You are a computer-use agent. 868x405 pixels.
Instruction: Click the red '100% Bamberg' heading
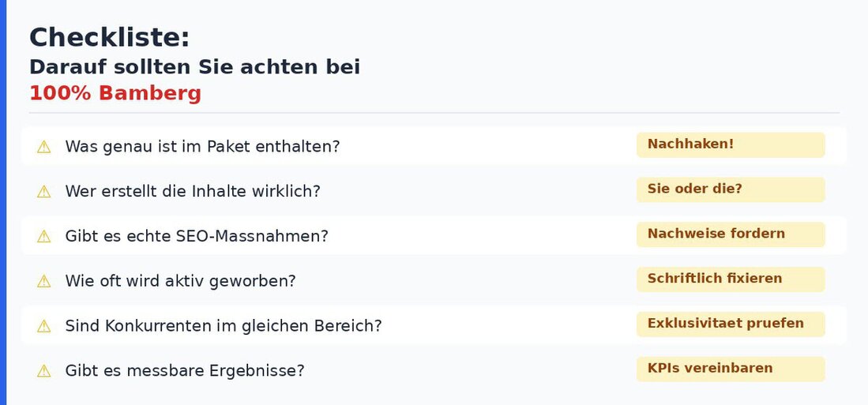[115, 93]
